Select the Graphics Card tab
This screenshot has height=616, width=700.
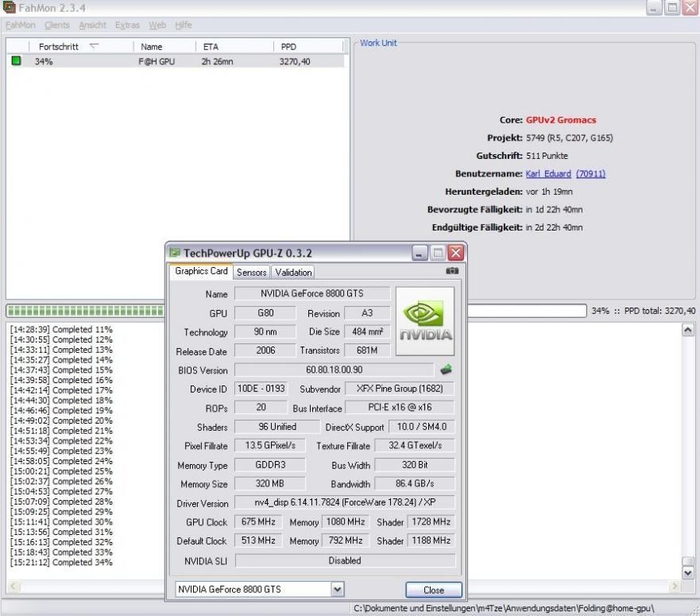pyautogui.click(x=201, y=271)
